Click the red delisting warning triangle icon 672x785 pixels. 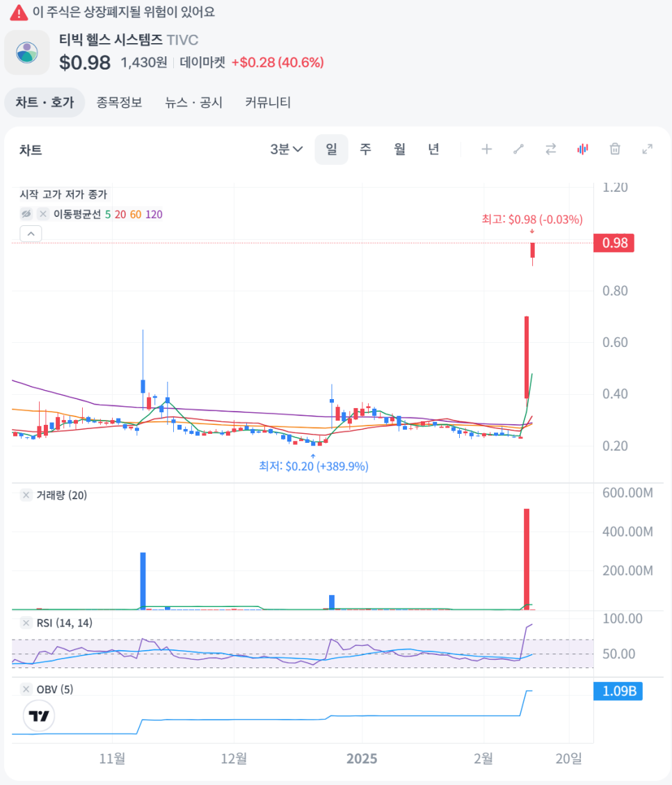pos(19,13)
